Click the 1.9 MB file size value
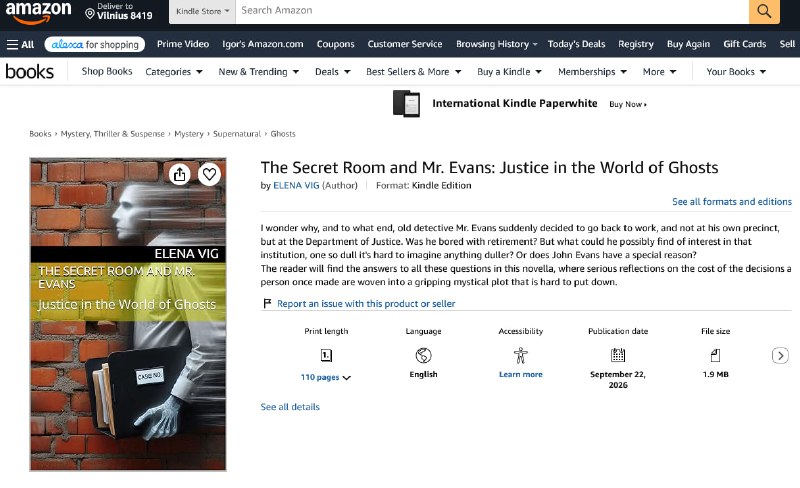Viewport: 800px width, 488px height. pyautogui.click(x=715, y=374)
